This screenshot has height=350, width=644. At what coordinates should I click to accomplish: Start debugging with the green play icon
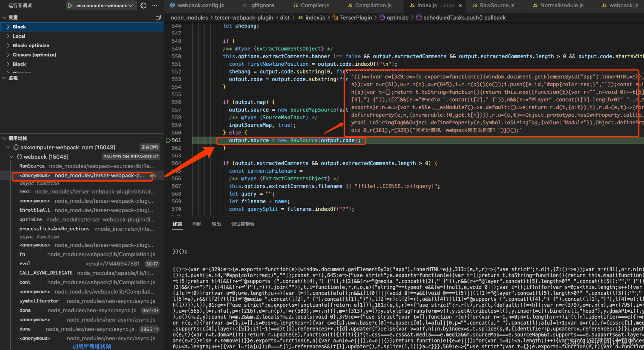click(70, 6)
